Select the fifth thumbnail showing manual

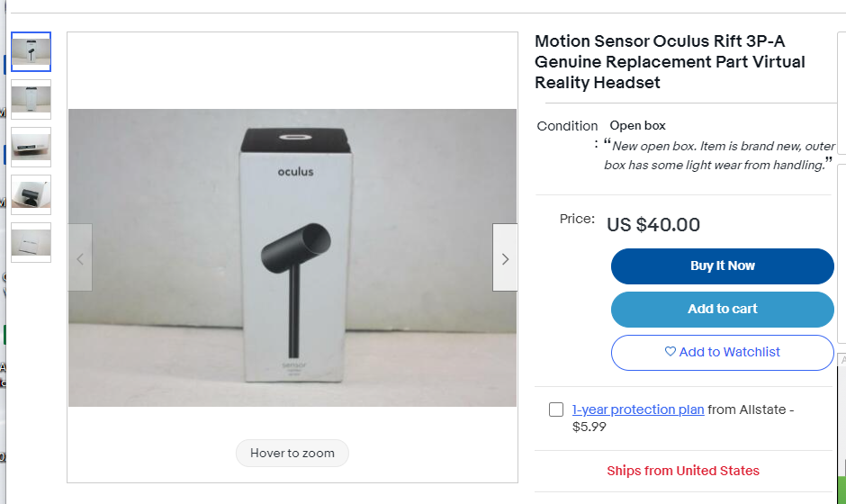pos(31,242)
